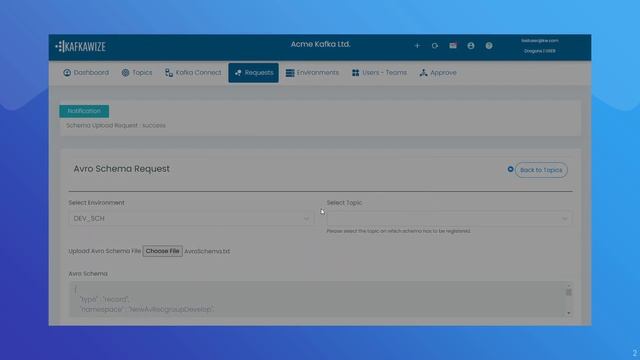640x360 pixels.
Task: Click the arrow icon beside Back to Topics
Action: pyautogui.click(x=510, y=169)
